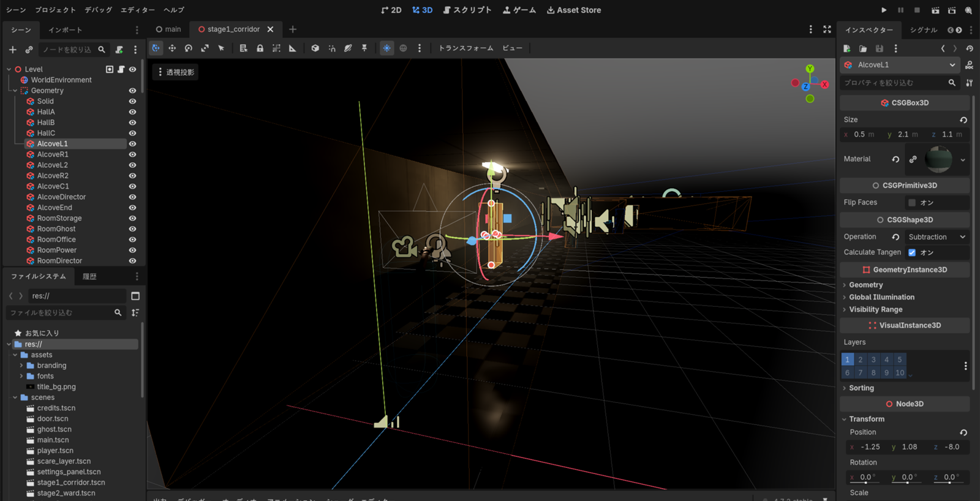The height and width of the screenshot is (501, 980).
Task: Open the AlcoveL1 node selector dropdown in inspector
Action: (x=900, y=65)
